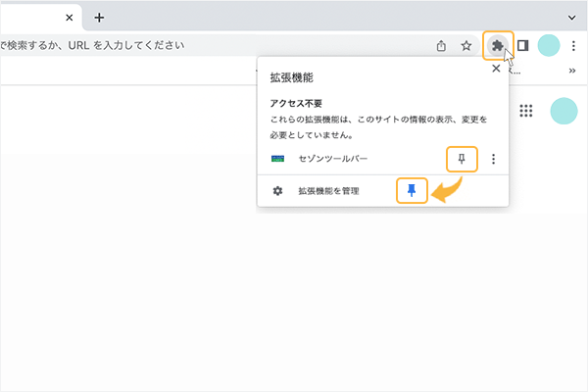Open Google apps grid launcher
The image size is (588, 392).
tap(525, 111)
